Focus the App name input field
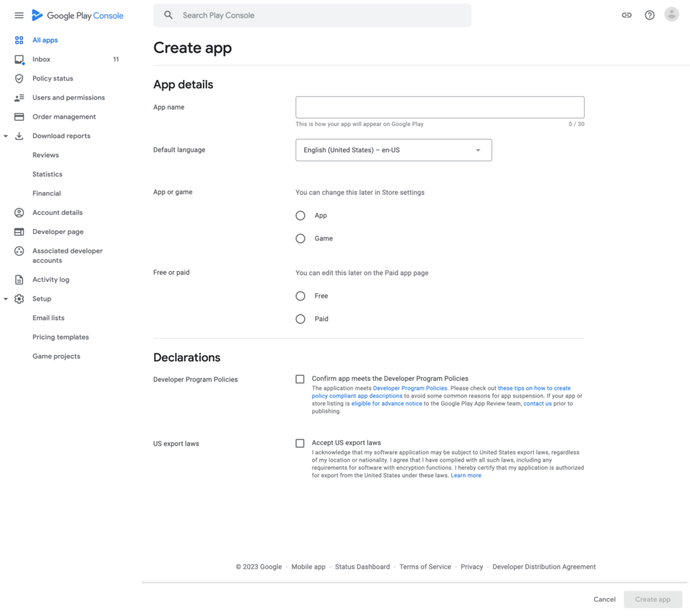 pos(440,107)
